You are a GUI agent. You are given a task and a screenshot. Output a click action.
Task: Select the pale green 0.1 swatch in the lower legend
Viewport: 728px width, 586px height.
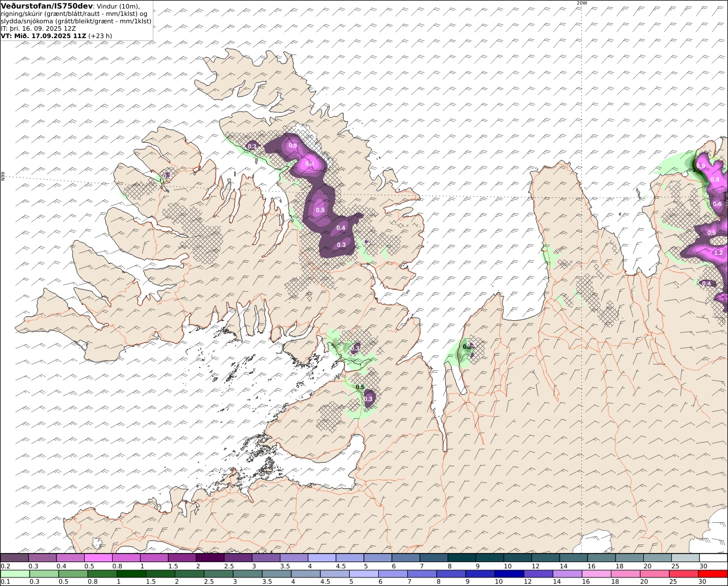15,573
